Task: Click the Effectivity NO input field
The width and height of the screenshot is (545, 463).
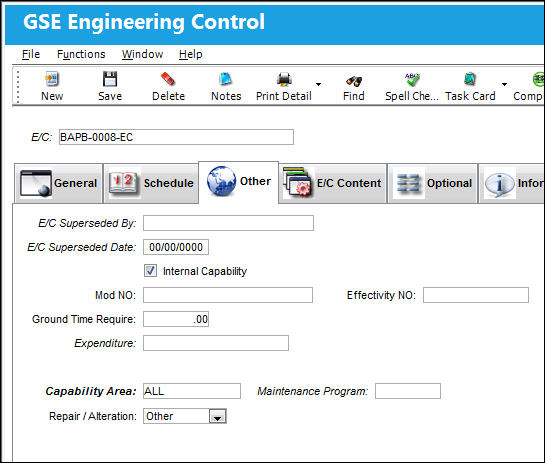Action: pos(476,295)
